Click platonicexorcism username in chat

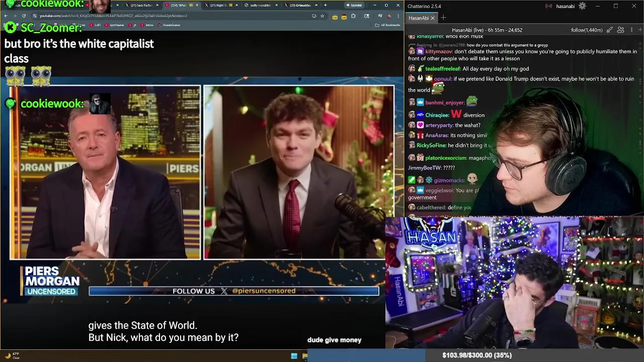pos(446,158)
